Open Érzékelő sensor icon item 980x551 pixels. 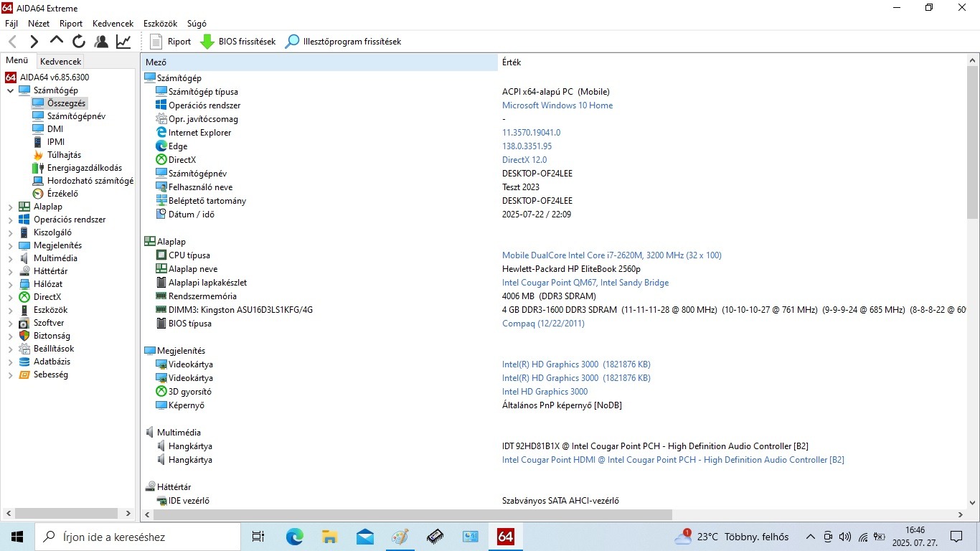point(38,194)
